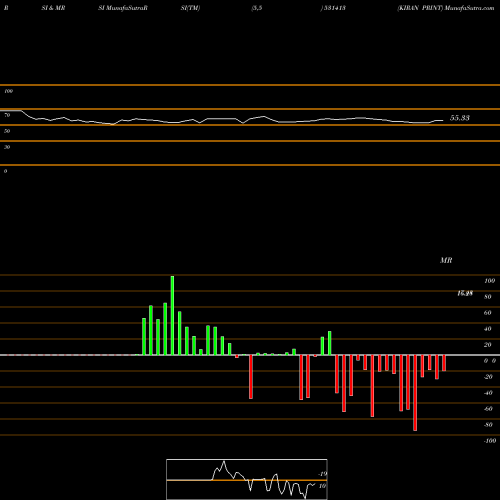The image size is (500, 500).
Task: Click the 30 level label on RSI axis
Action: (7, 147)
